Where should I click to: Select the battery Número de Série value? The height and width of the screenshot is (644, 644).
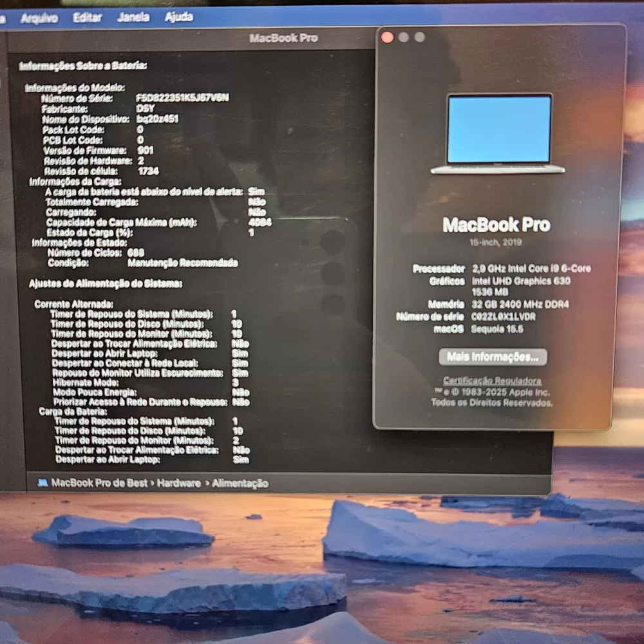point(182,98)
